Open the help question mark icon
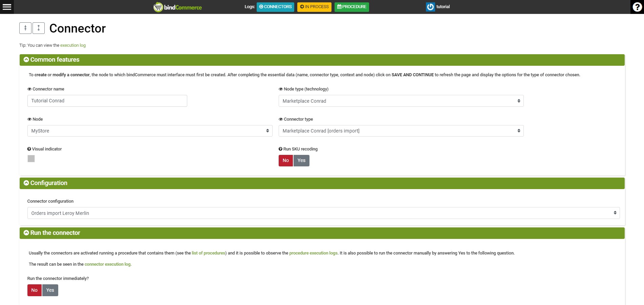 tap(637, 7)
